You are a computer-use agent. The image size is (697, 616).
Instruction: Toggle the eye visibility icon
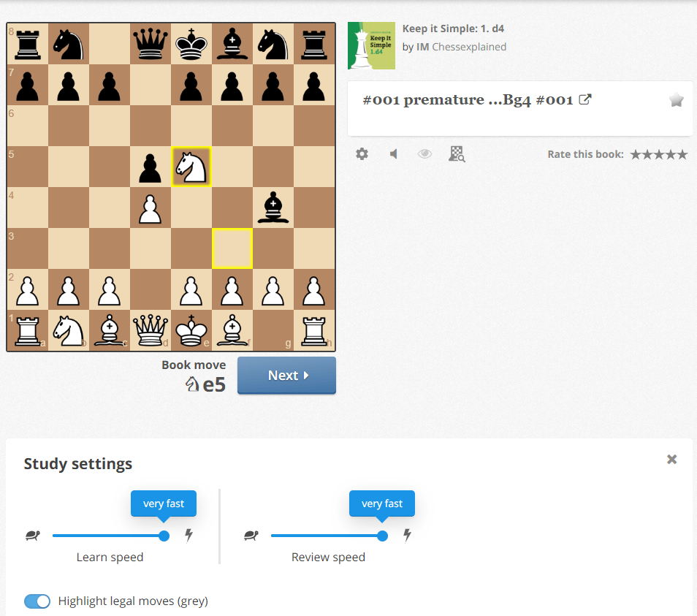point(424,154)
